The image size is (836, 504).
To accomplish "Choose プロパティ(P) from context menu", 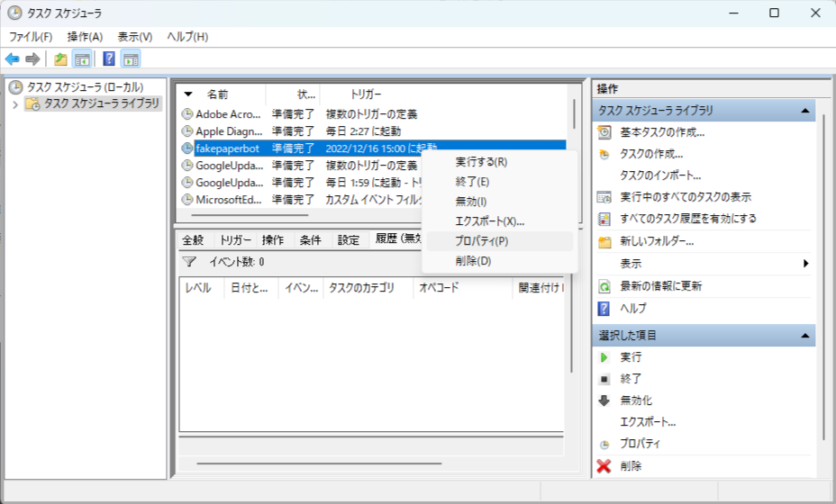I will 500,241.
